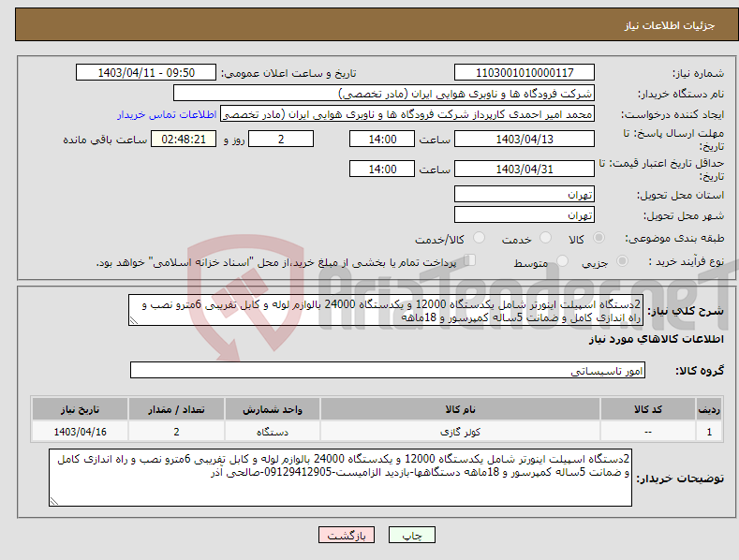Click the توضیحات خریدار buyer notes textarea
Screen dimensions: 739x560
[340, 478]
